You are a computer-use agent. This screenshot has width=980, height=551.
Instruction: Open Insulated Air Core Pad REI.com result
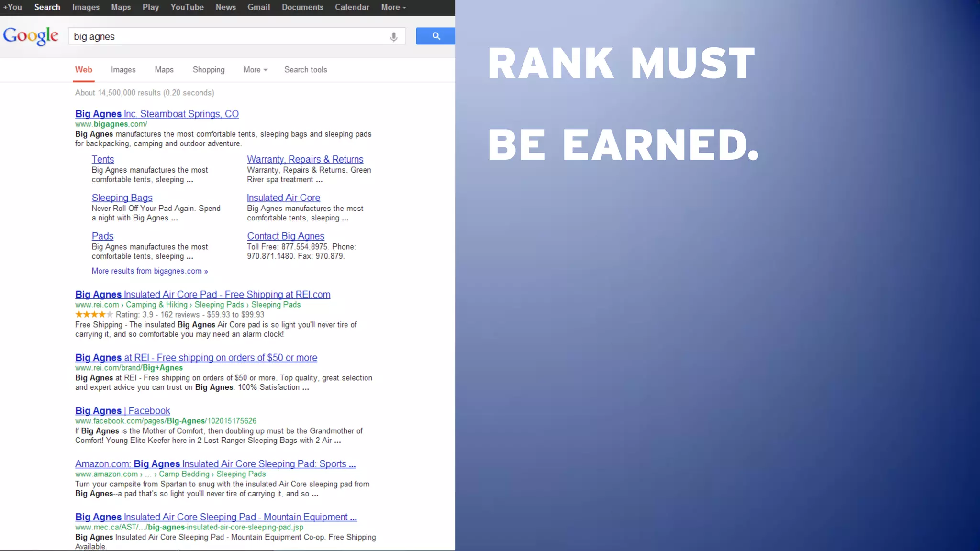click(x=203, y=295)
